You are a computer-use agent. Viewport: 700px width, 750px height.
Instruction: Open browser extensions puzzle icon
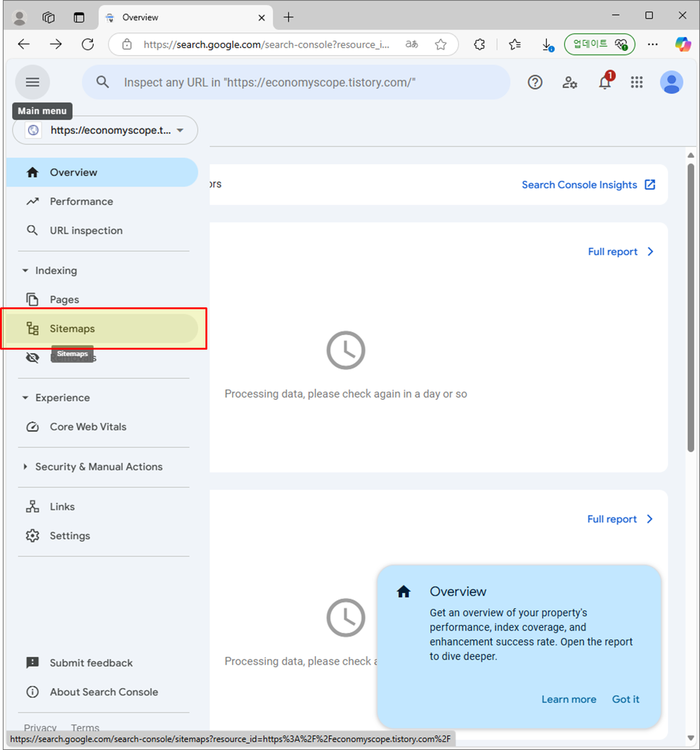[x=479, y=44]
